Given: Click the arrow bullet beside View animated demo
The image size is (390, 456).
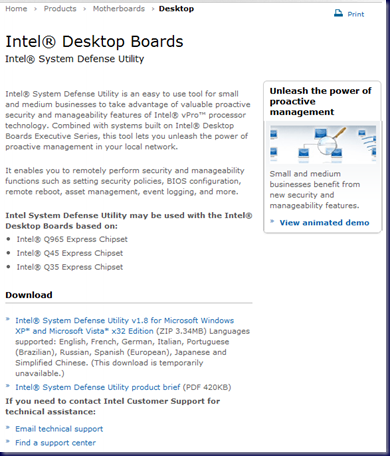Looking at the screenshot, I should pyautogui.click(x=272, y=221).
